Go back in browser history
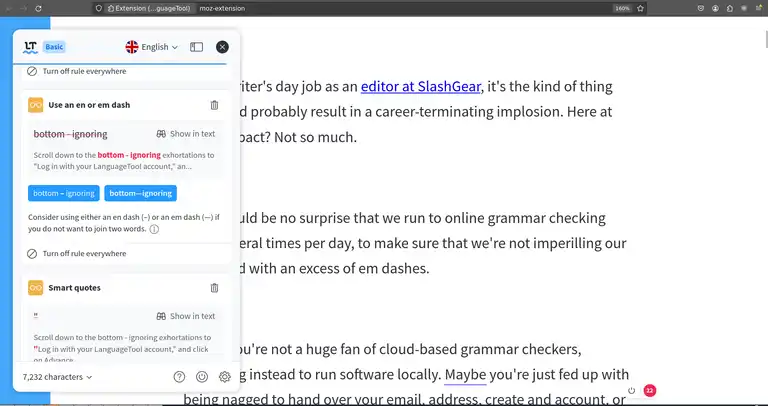This screenshot has height=406, width=768. click(9, 8)
